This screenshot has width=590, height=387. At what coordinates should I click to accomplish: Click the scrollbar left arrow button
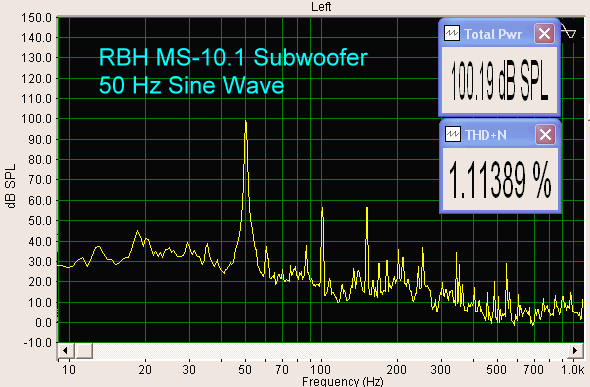(65, 351)
